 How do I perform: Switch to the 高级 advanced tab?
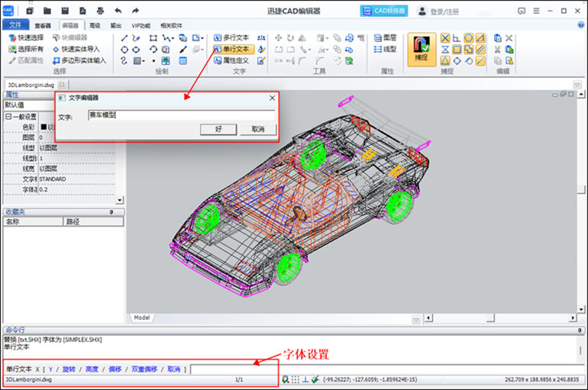click(x=95, y=25)
